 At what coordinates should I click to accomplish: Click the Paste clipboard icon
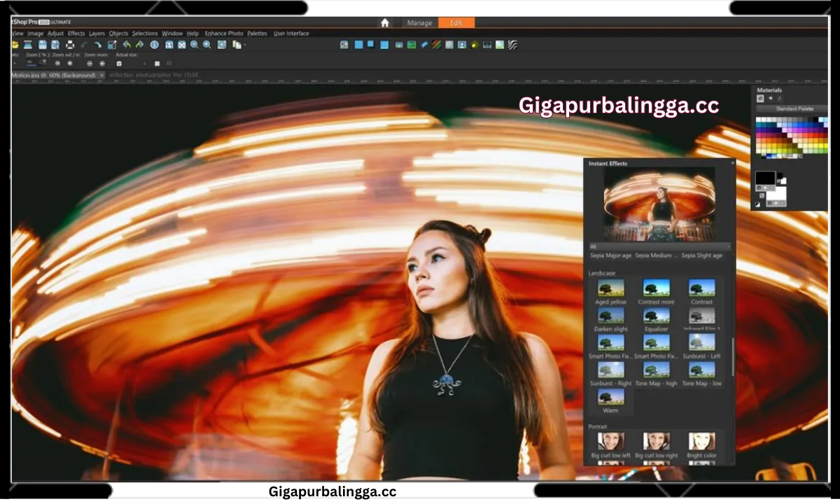237,45
